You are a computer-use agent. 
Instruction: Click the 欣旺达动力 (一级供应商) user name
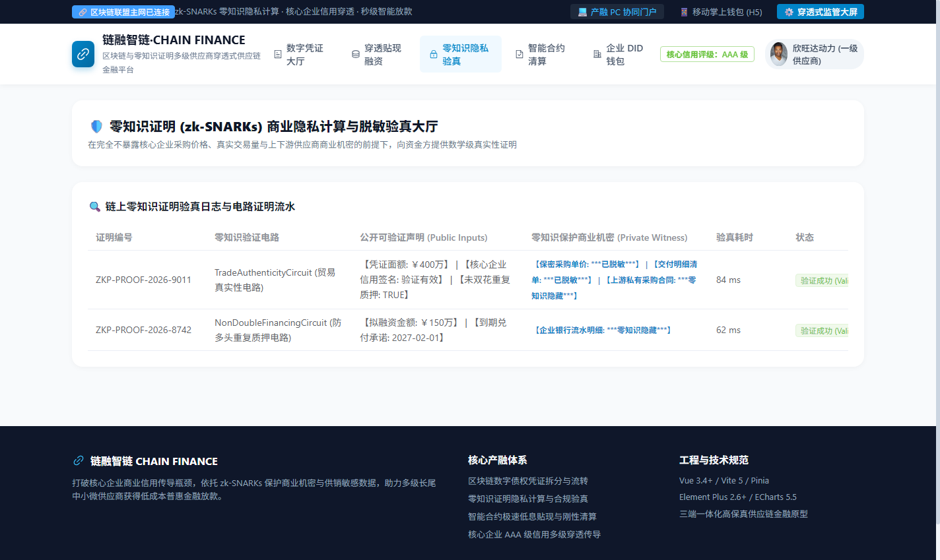(825, 54)
